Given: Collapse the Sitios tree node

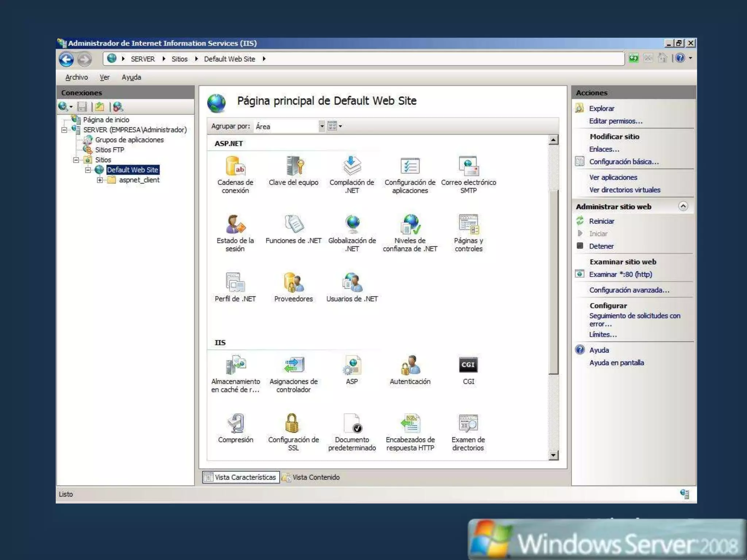Looking at the screenshot, I should (76, 160).
